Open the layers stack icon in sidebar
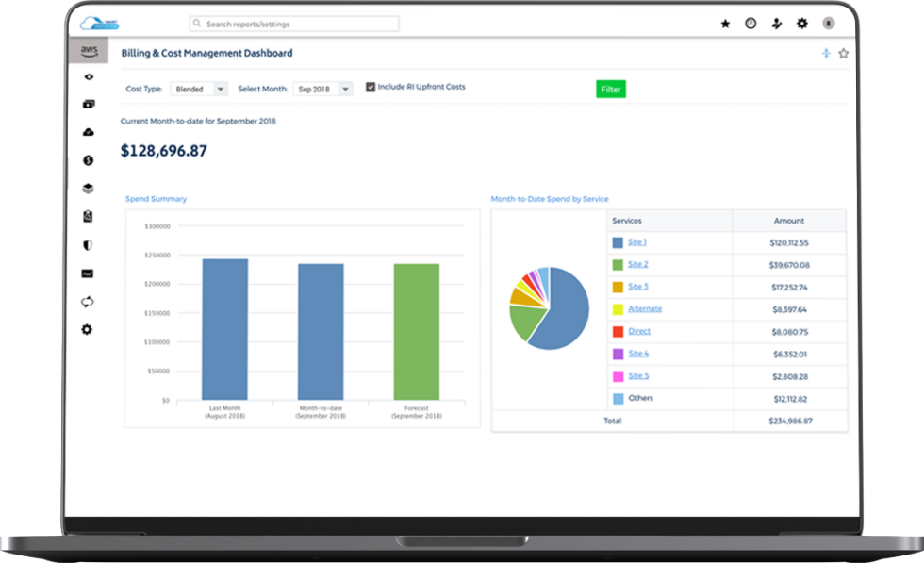 [88, 188]
